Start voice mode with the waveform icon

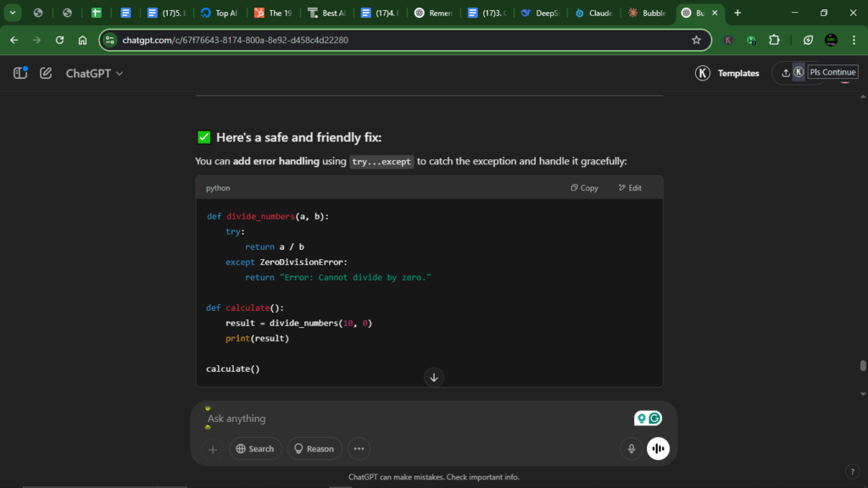tap(658, 448)
